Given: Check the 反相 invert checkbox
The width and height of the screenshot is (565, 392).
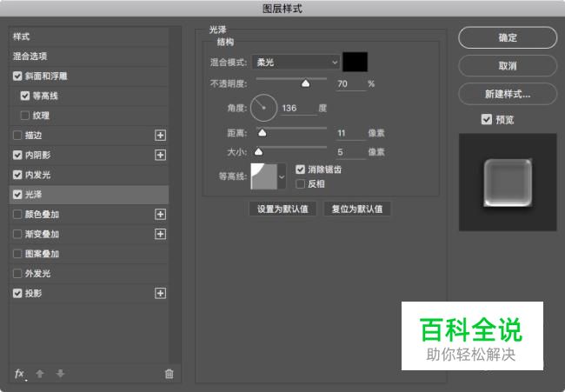Looking at the screenshot, I should (x=300, y=184).
